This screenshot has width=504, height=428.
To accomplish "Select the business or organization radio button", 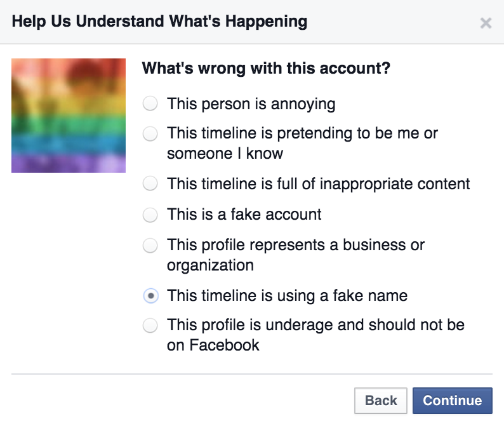I will click(150, 245).
